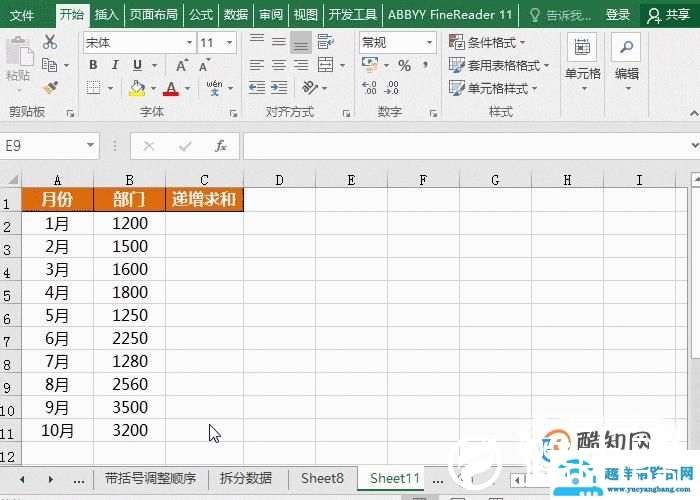Switch to the 审阅 Review tab

271,15
